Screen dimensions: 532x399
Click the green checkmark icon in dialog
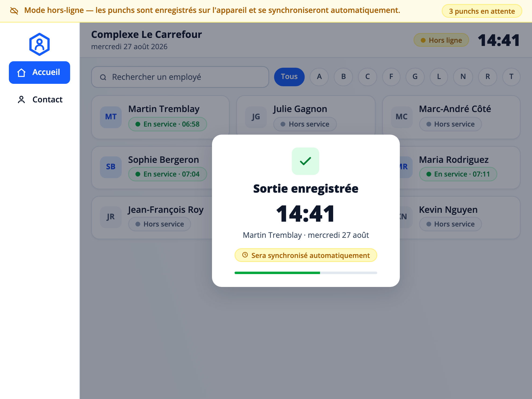(x=305, y=161)
